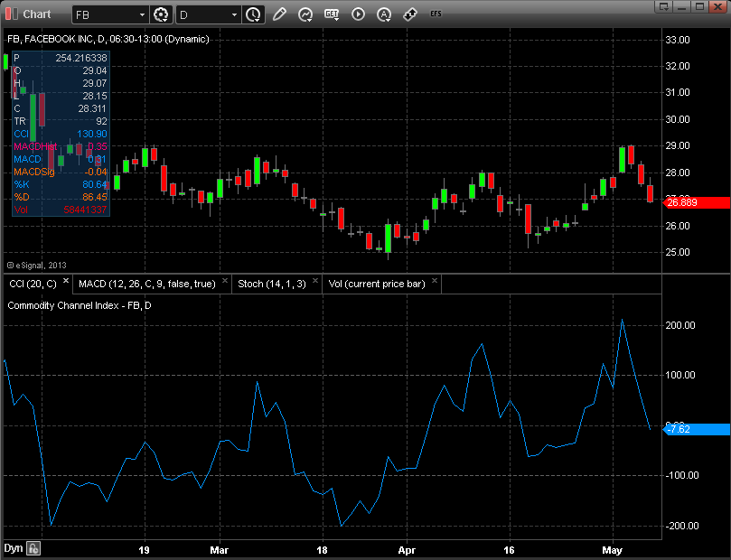This screenshot has height=560, width=731.
Task: Click the Apr label on time axis
Action: tap(407, 550)
